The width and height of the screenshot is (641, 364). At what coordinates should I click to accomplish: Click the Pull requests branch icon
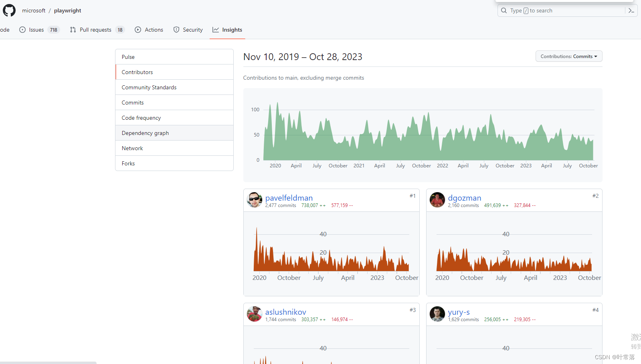(73, 30)
